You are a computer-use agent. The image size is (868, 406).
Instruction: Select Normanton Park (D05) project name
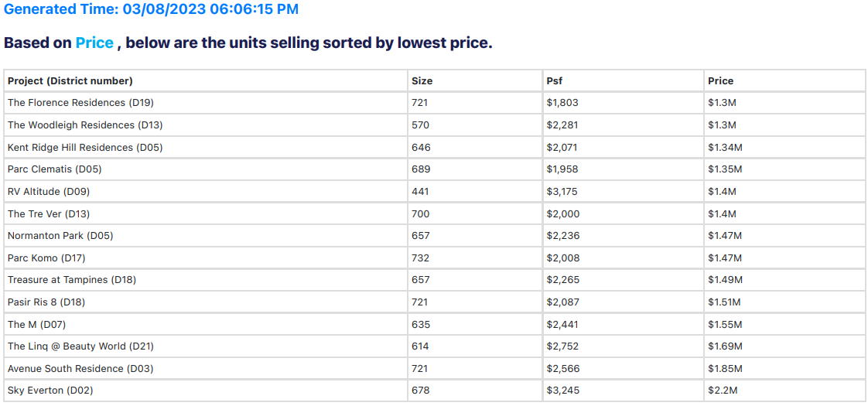coord(60,236)
